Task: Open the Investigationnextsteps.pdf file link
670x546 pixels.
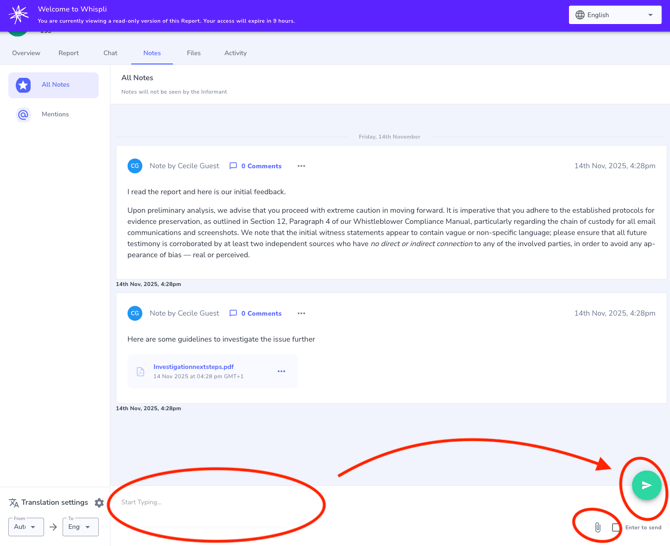Action: coord(193,367)
